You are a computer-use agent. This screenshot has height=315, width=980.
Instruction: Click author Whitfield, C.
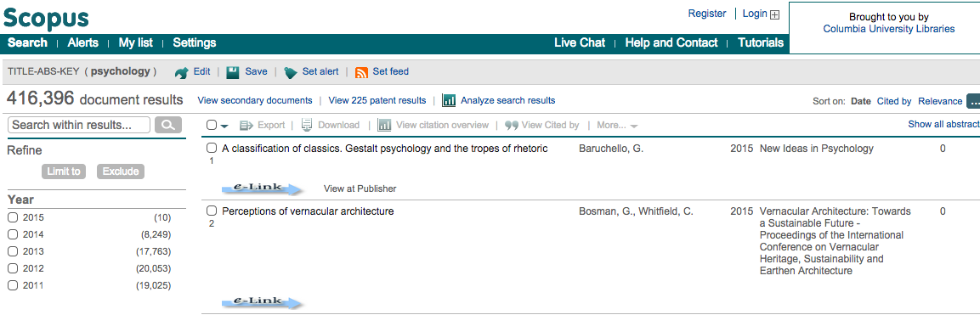(665, 211)
